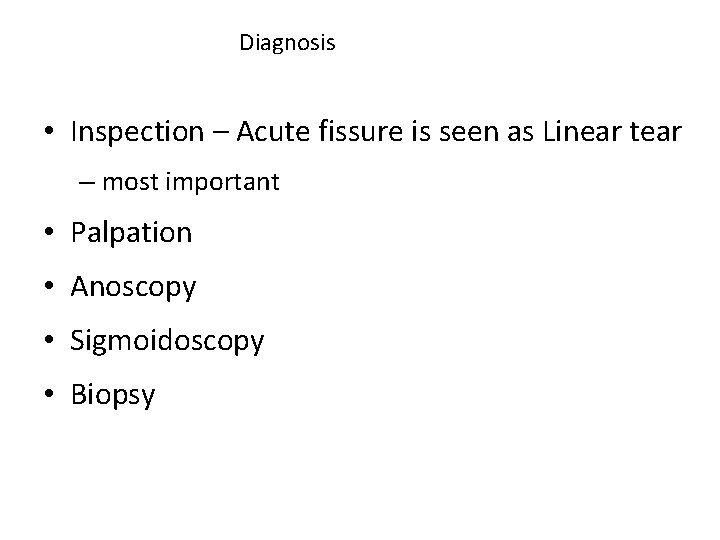This screenshot has height=540, width=720.
Task: Select the word Acute
Action: point(274,131)
